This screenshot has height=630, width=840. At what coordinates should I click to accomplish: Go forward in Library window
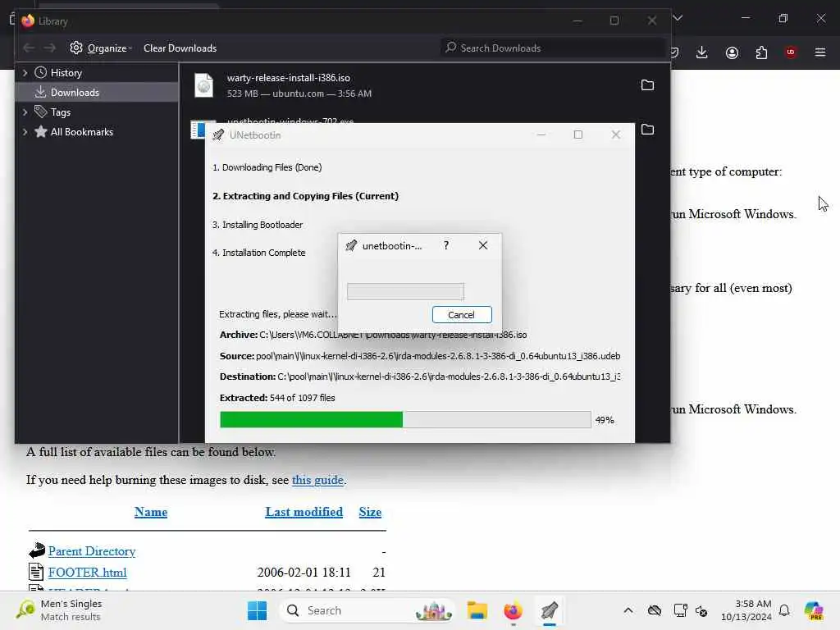50,48
